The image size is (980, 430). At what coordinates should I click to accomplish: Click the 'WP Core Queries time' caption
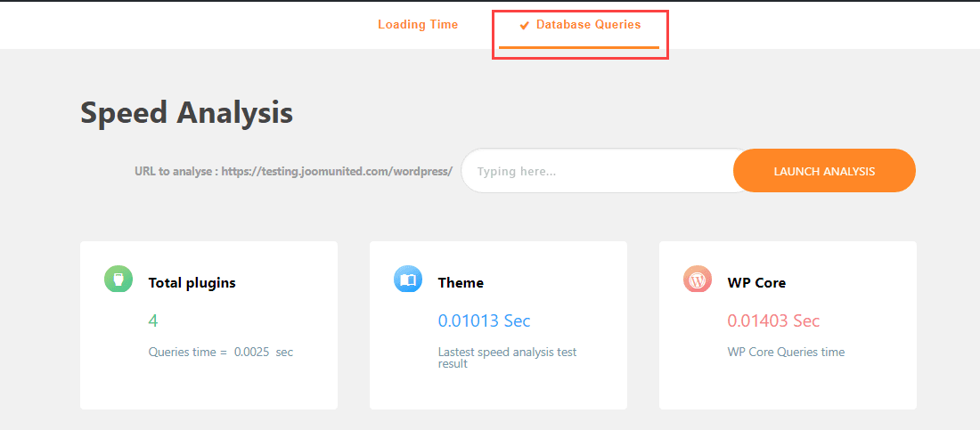click(x=786, y=352)
